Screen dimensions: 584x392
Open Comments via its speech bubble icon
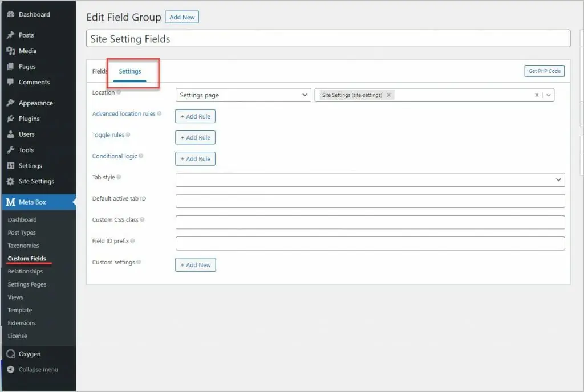point(10,82)
